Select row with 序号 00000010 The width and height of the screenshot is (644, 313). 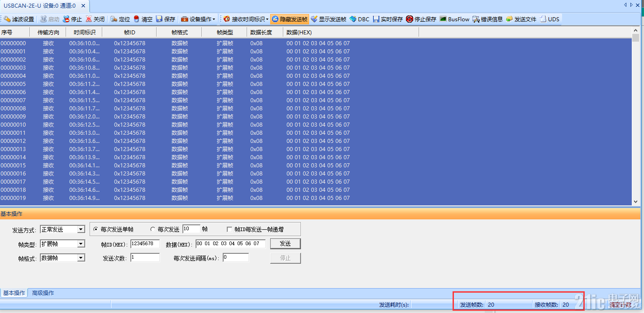(x=315, y=125)
